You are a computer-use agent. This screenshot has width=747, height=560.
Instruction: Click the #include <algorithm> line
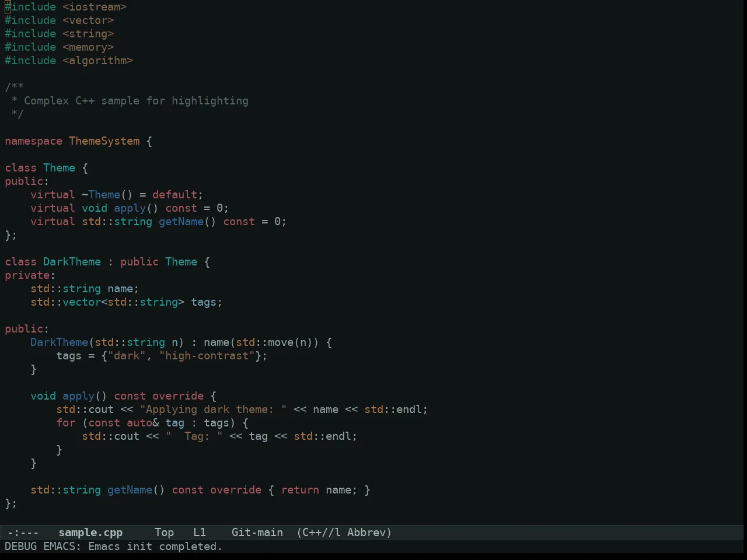point(69,61)
